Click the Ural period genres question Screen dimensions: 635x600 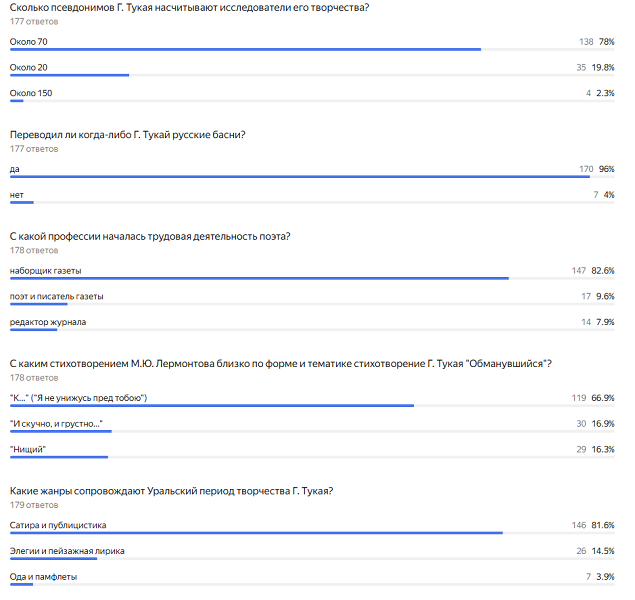pos(171,491)
